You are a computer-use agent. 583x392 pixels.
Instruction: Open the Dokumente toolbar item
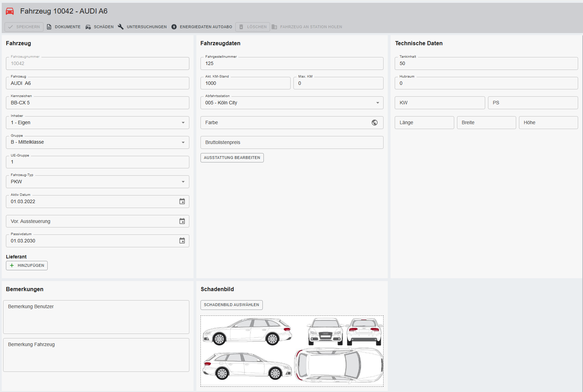(64, 27)
